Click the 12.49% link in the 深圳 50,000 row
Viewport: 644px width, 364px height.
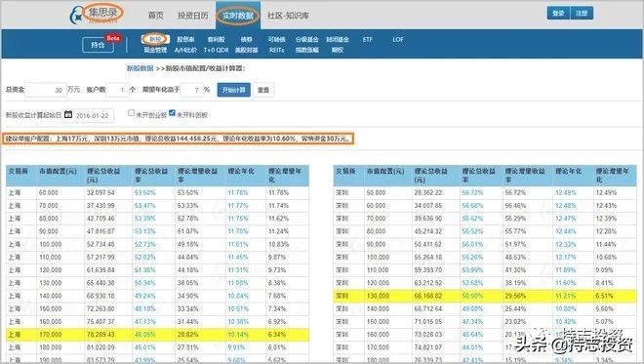[566, 192]
